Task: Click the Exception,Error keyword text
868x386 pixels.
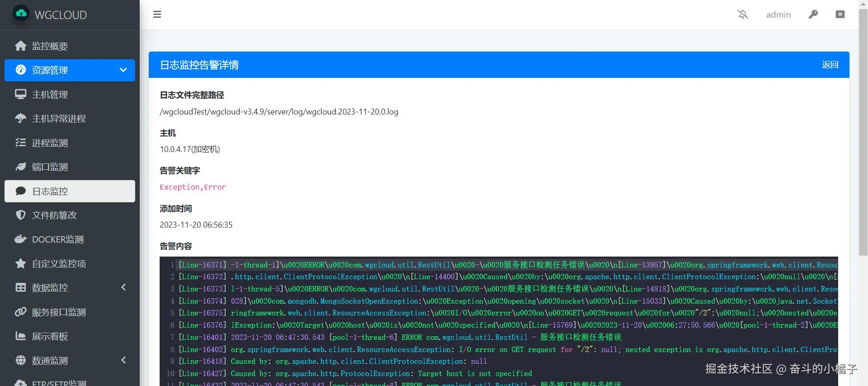Action: click(193, 187)
